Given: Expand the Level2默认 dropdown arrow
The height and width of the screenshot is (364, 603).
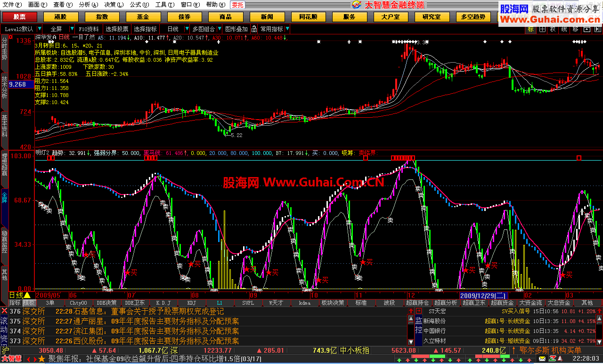Looking at the screenshot, I should (40, 29).
